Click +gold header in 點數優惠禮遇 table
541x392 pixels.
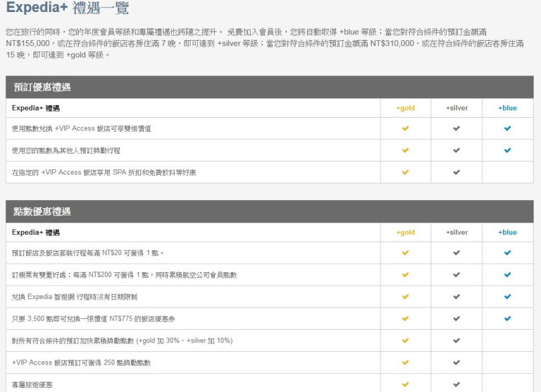point(405,233)
